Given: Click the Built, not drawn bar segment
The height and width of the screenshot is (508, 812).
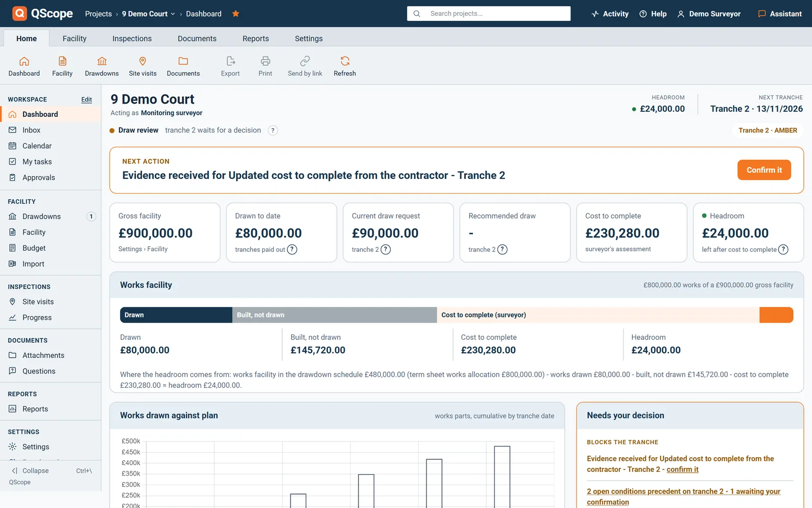Looking at the screenshot, I should [x=334, y=315].
